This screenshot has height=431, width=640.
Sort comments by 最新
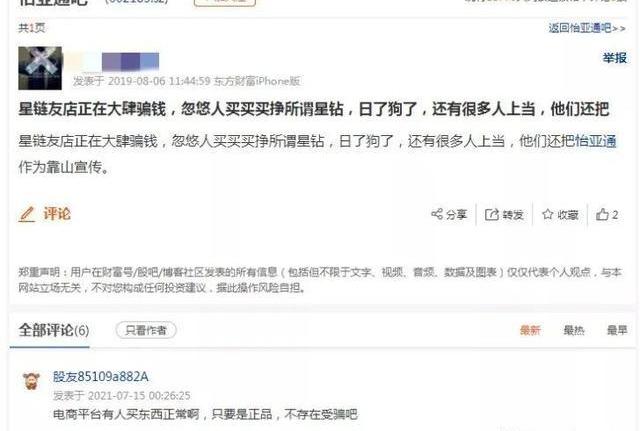point(530,330)
